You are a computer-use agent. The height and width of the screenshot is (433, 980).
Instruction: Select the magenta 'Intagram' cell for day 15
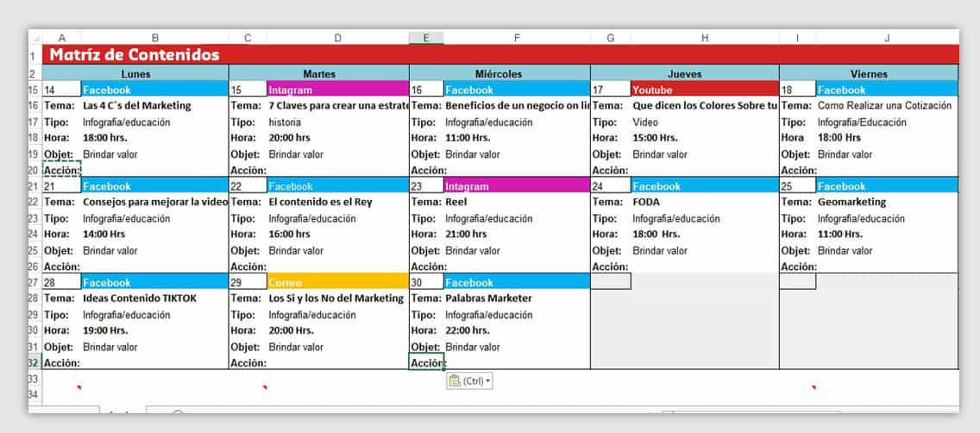(337, 90)
